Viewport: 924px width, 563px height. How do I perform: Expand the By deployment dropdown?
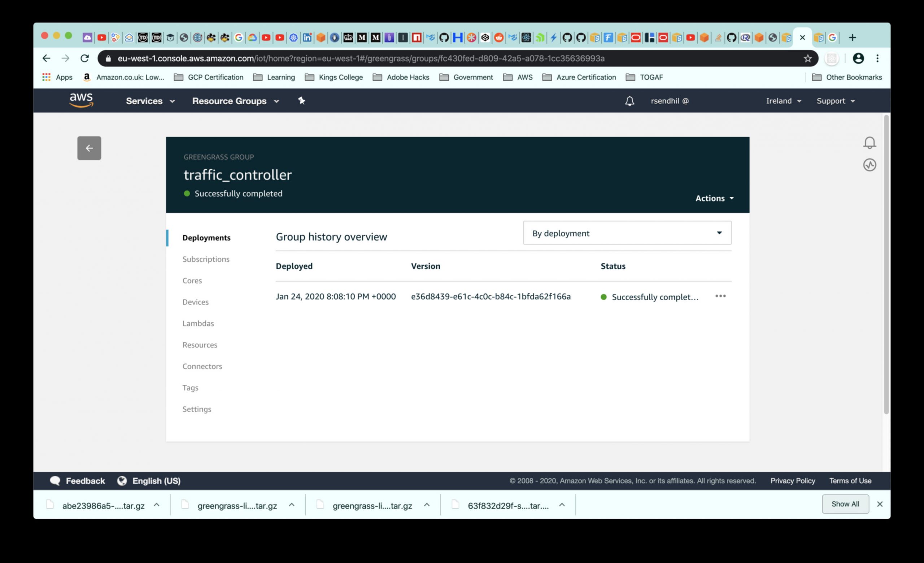point(627,233)
